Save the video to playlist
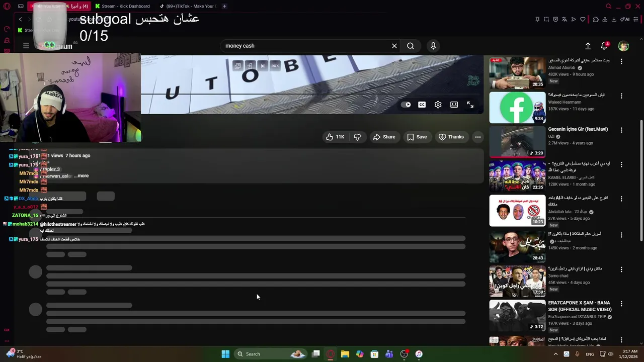This screenshot has height=362, width=644. click(x=417, y=137)
